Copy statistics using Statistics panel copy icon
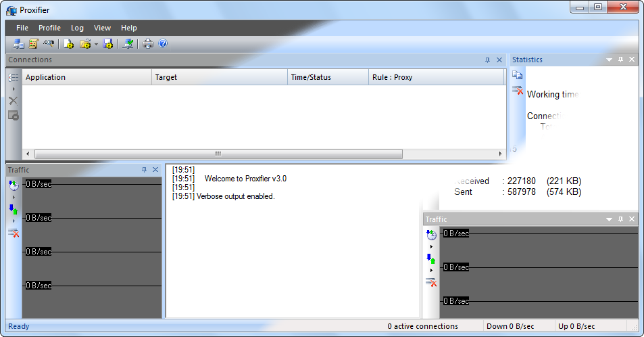The height and width of the screenshot is (337, 644). coord(517,75)
